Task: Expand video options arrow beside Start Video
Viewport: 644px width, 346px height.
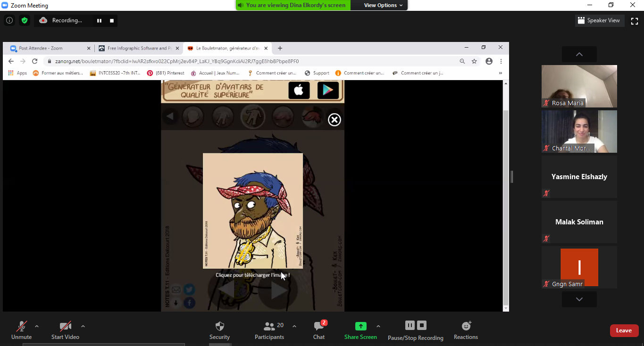Action: [83, 326]
